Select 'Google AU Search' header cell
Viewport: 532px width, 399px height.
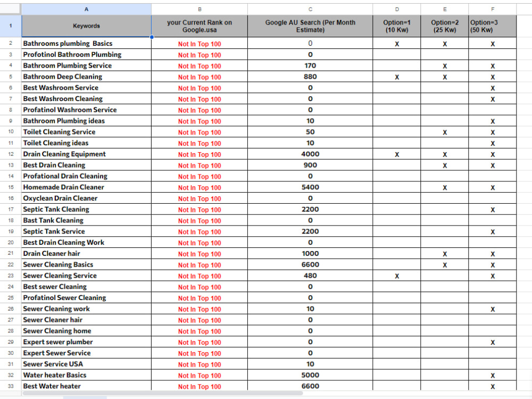(310, 26)
